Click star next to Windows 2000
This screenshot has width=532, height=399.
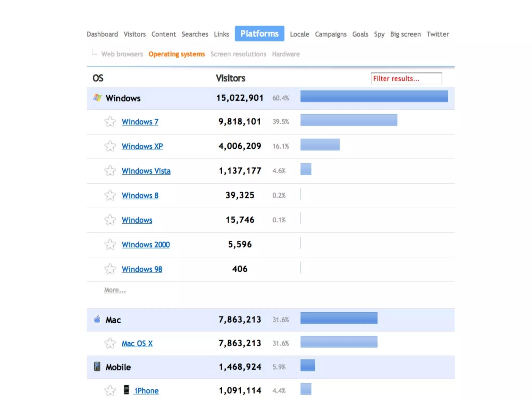pyautogui.click(x=110, y=244)
